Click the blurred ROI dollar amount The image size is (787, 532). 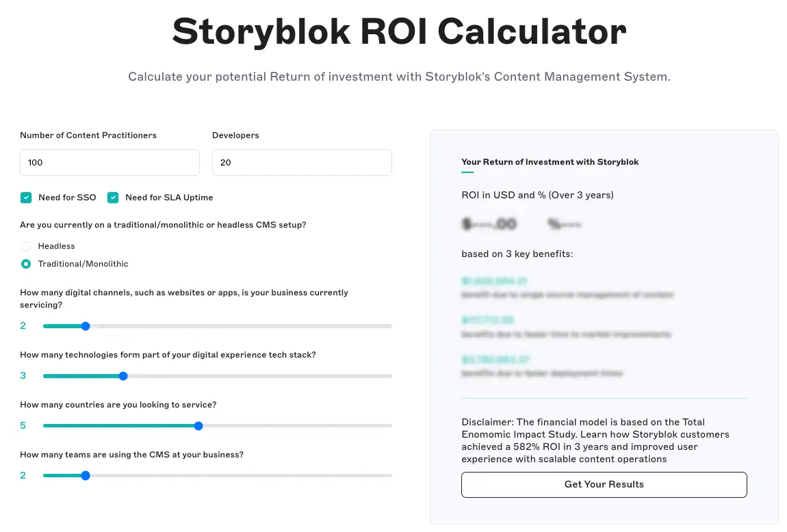[x=489, y=224]
